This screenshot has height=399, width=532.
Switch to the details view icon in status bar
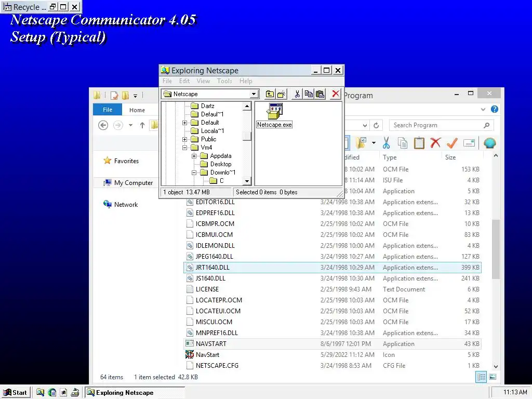click(481, 377)
